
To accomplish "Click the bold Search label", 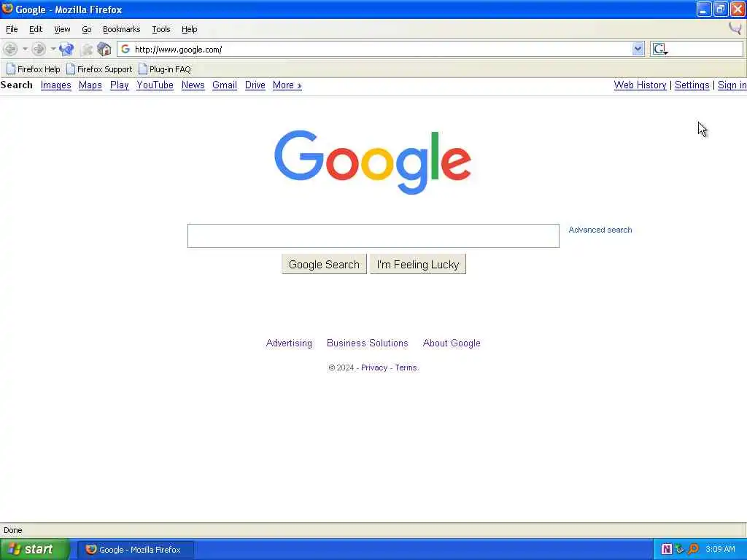I will [x=17, y=85].
